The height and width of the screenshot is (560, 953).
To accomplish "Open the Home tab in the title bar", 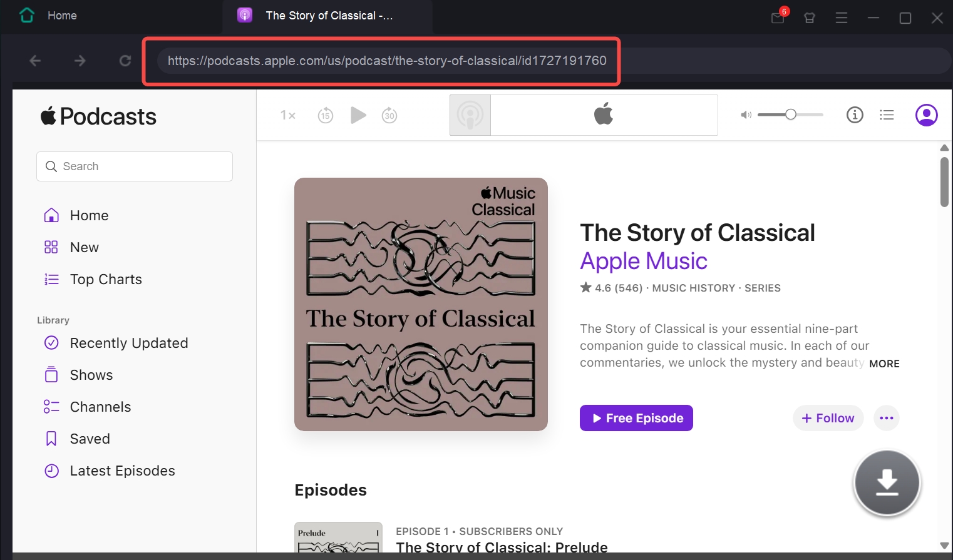I will [49, 16].
